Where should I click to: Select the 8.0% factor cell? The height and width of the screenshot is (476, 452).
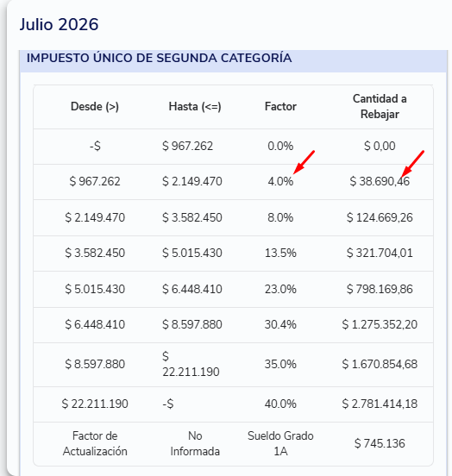pos(280,217)
